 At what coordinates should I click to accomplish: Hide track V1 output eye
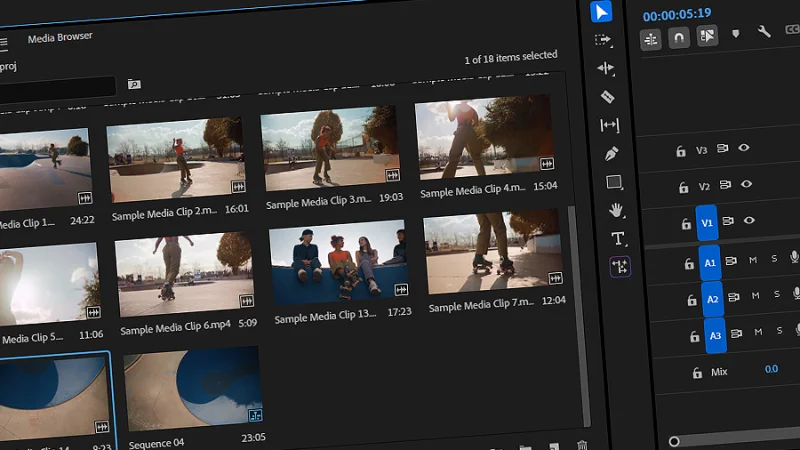coord(749,220)
